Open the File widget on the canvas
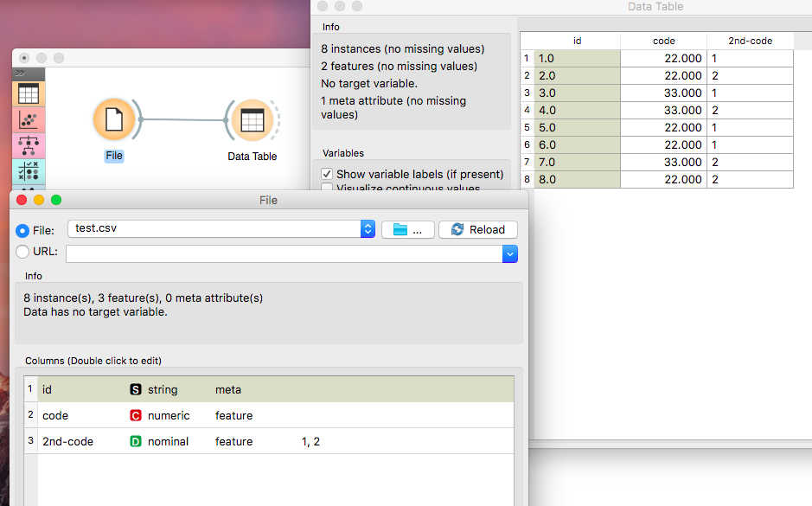Image resolution: width=812 pixels, height=506 pixels. (115, 120)
